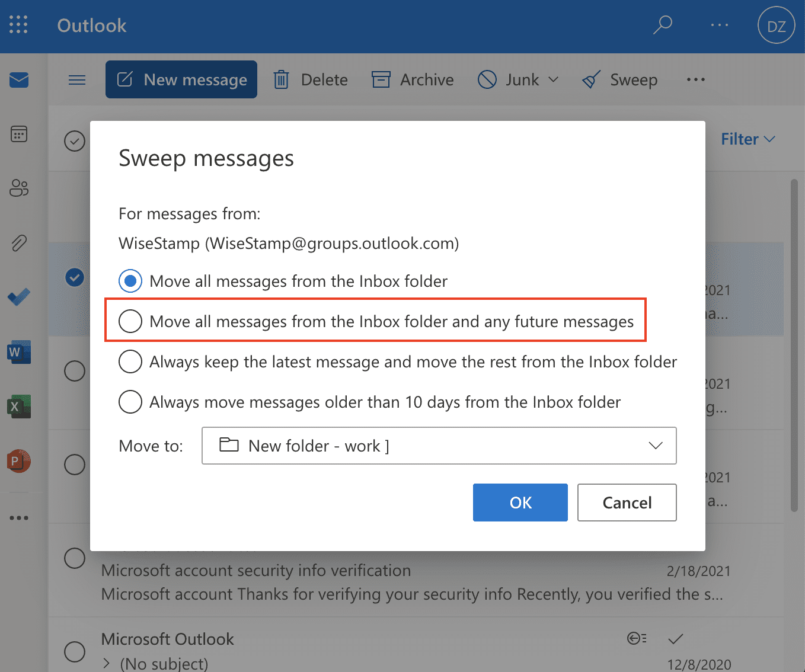The image size is (805, 672).
Task: Select 'Move all messages from the Inbox folder'
Action: (x=130, y=281)
